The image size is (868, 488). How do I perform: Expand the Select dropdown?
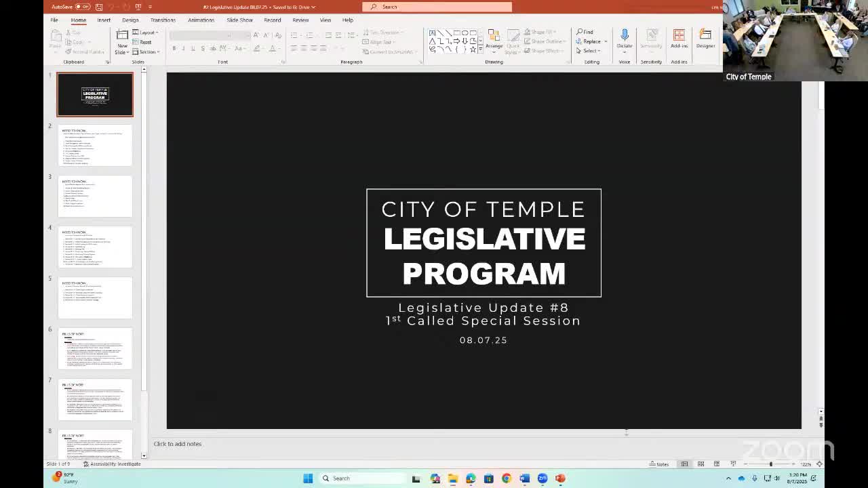(589, 50)
